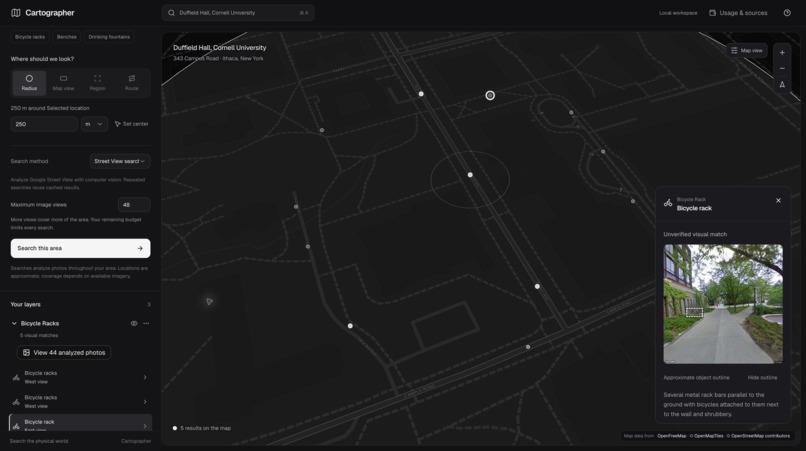
Task: Toggle Bicycle Racks layer visibility eye
Action: coord(134,323)
